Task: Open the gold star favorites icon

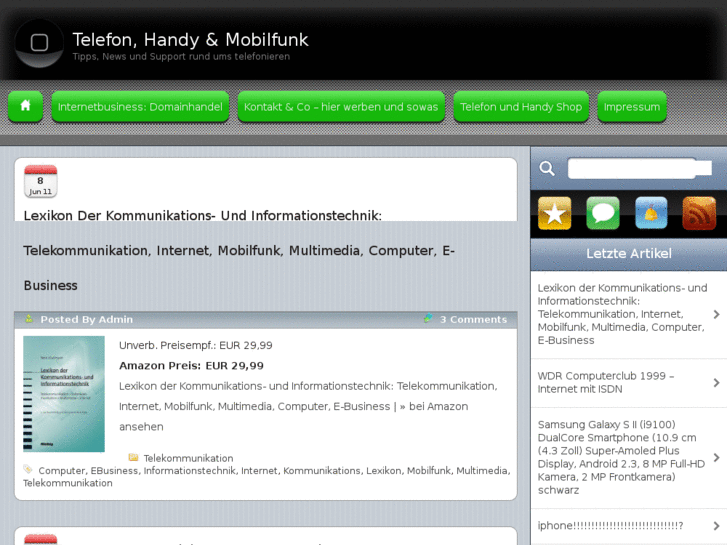Action: (555, 213)
